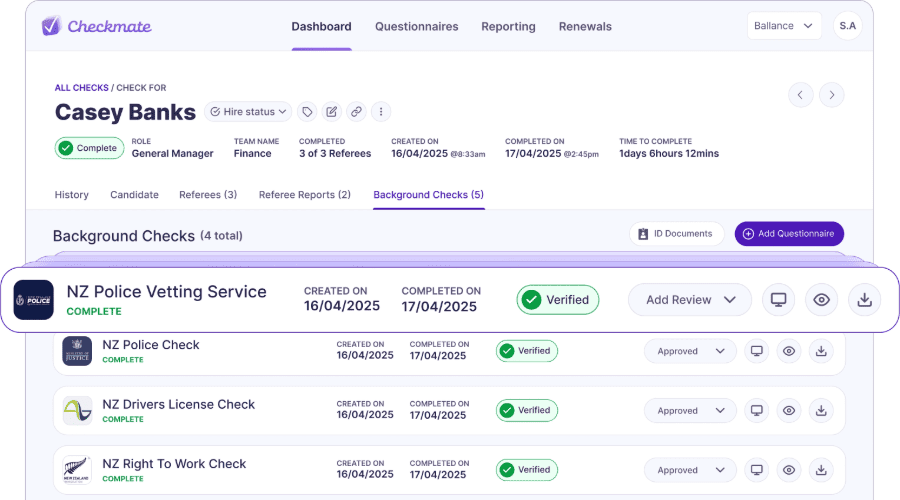Screen dimensions: 900x500
Task: Open the three-dot more options menu
Action: [x=380, y=112]
